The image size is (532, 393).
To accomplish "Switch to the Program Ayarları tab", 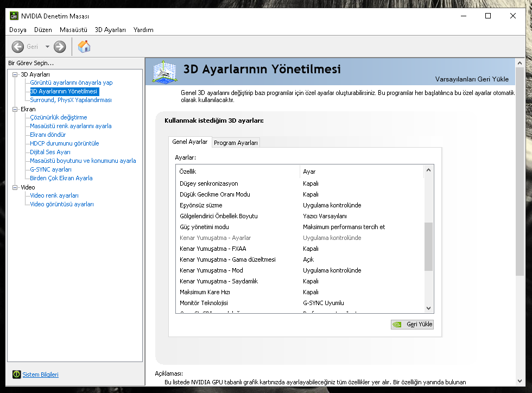I will (236, 143).
